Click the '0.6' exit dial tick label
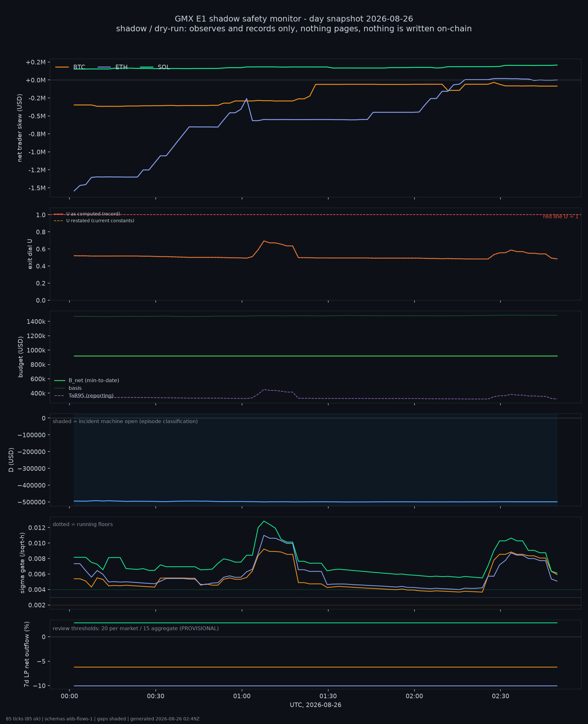 [41, 249]
